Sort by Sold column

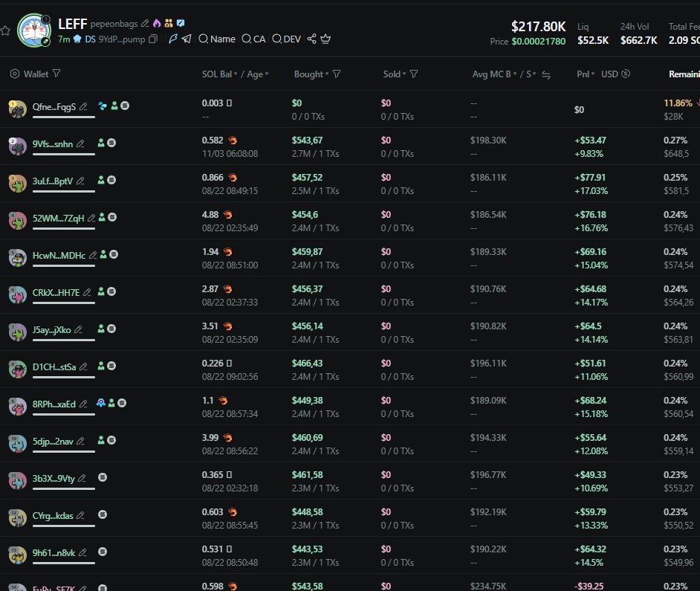[x=395, y=74]
